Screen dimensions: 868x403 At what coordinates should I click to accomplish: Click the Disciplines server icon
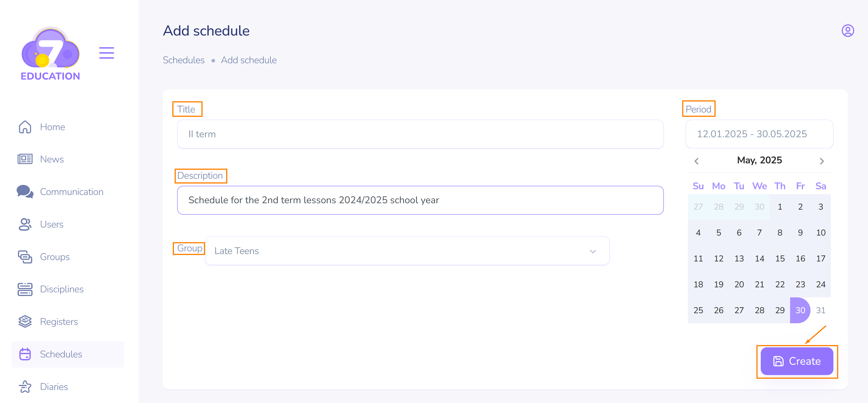(25, 289)
